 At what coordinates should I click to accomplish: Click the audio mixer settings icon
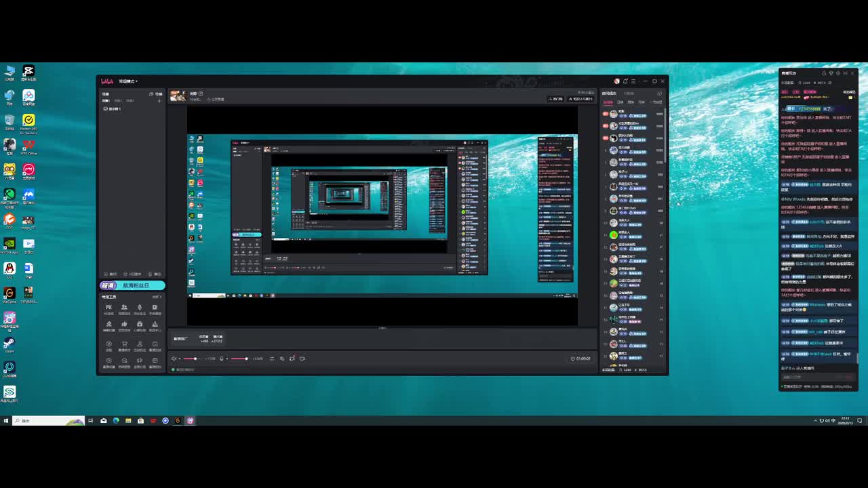point(272,359)
